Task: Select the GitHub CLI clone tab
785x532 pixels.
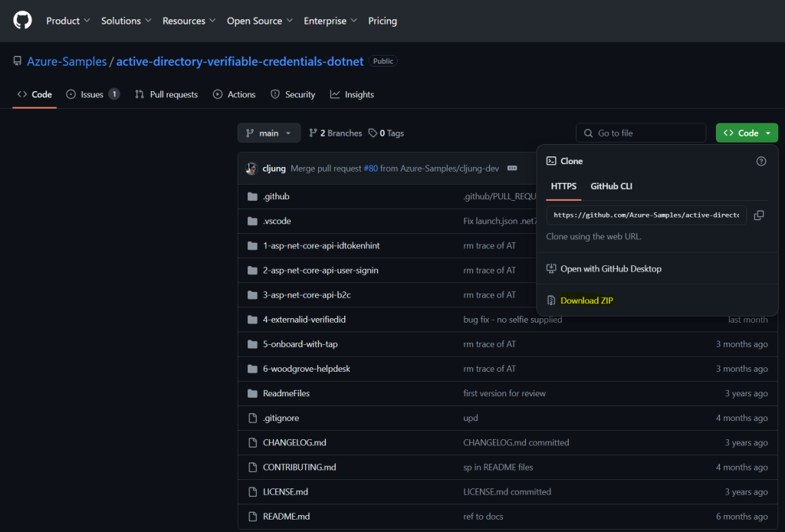Action: coord(611,186)
